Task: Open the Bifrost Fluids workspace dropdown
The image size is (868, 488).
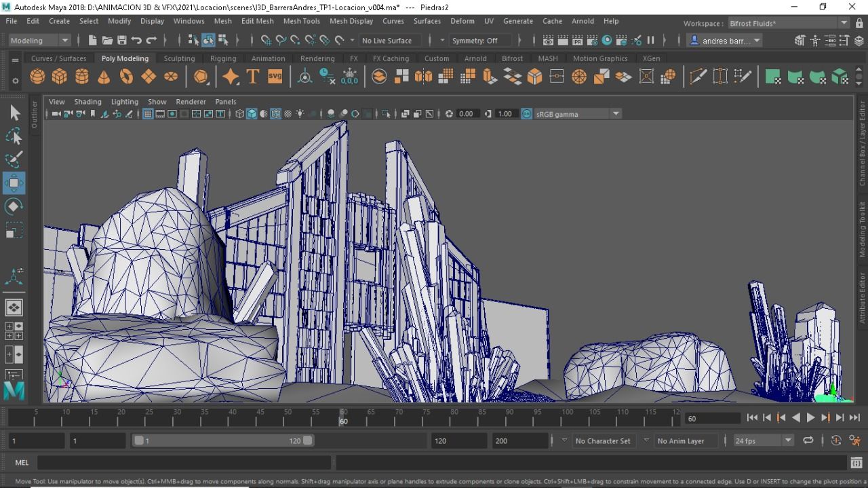Action: coord(788,23)
